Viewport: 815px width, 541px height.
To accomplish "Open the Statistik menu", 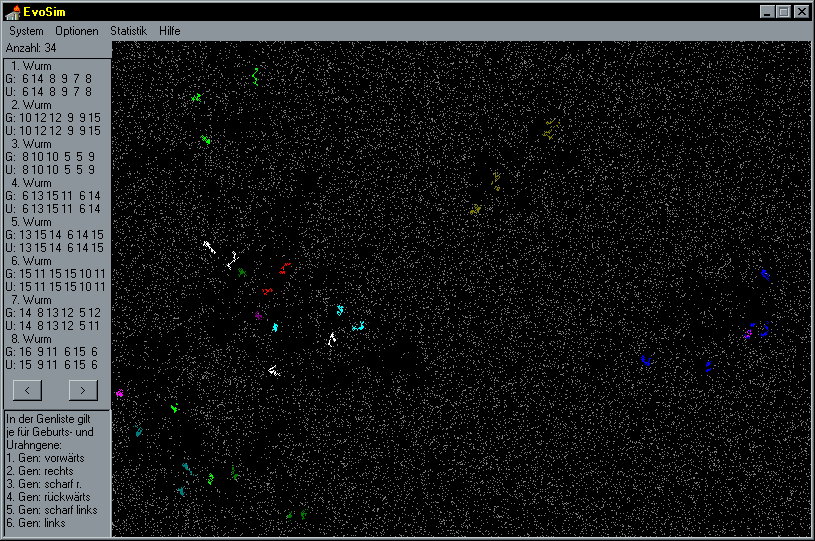I will pyautogui.click(x=128, y=31).
